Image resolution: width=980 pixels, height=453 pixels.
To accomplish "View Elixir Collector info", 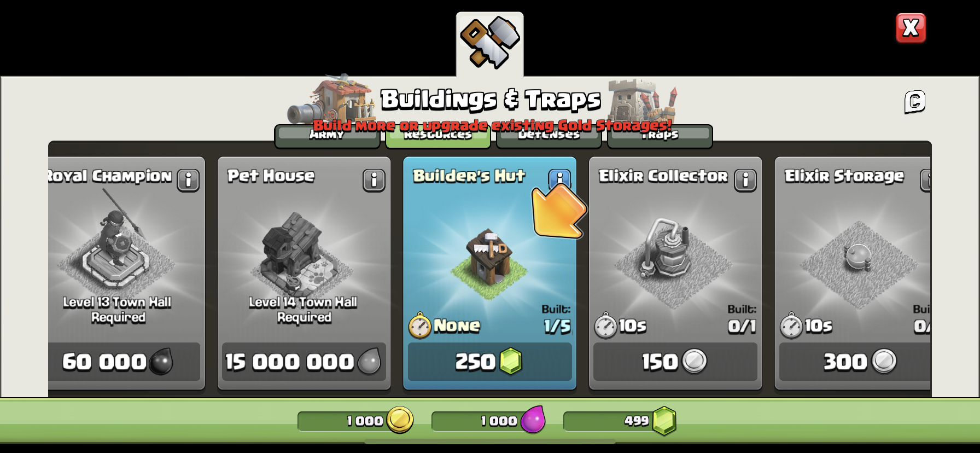I will click(745, 180).
